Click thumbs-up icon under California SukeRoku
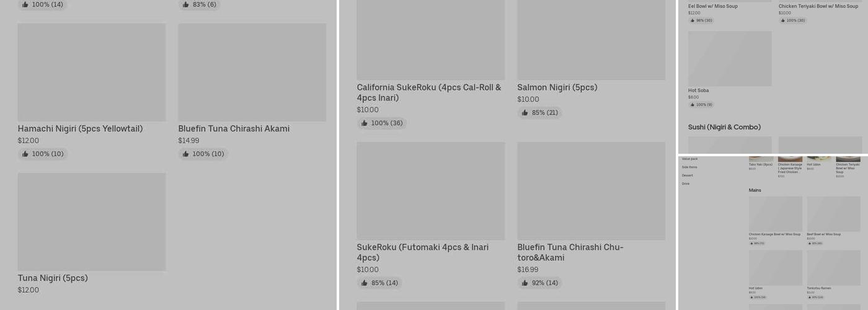This screenshot has width=868, height=310. (x=364, y=123)
